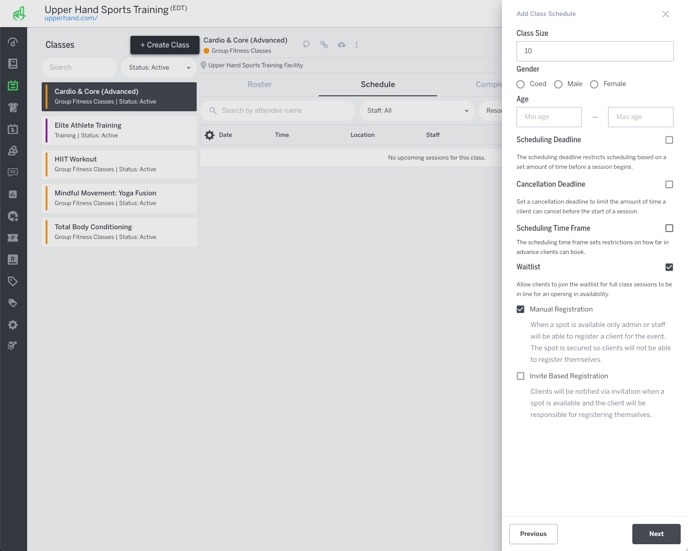The height and width of the screenshot is (551, 688).
Task: Open the upperhand.com link
Action: click(x=71, y=18)
